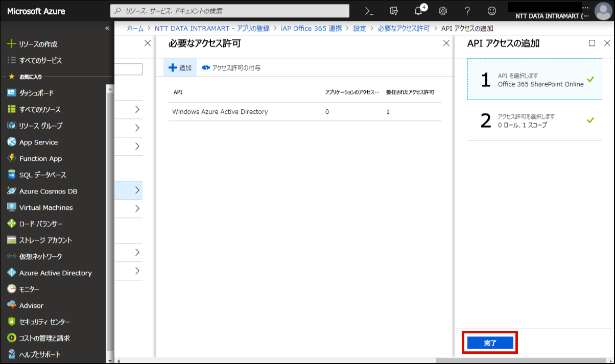Open portal settings gear icon
The height and width of the screenshot is (364, 615).
pyautogui.click(x=443, y=11)
